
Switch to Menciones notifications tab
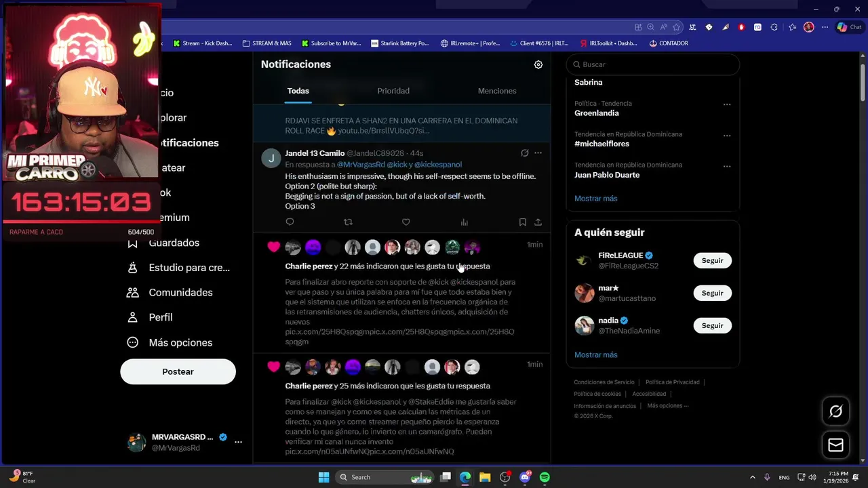tap(497, 91)
